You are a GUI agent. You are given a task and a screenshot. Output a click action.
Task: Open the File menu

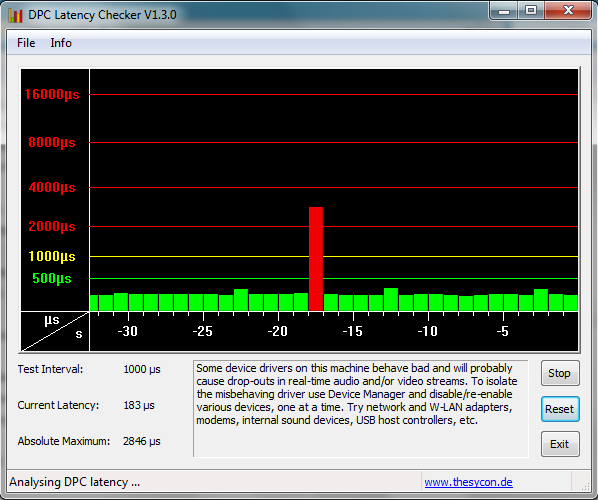[26, 43]
